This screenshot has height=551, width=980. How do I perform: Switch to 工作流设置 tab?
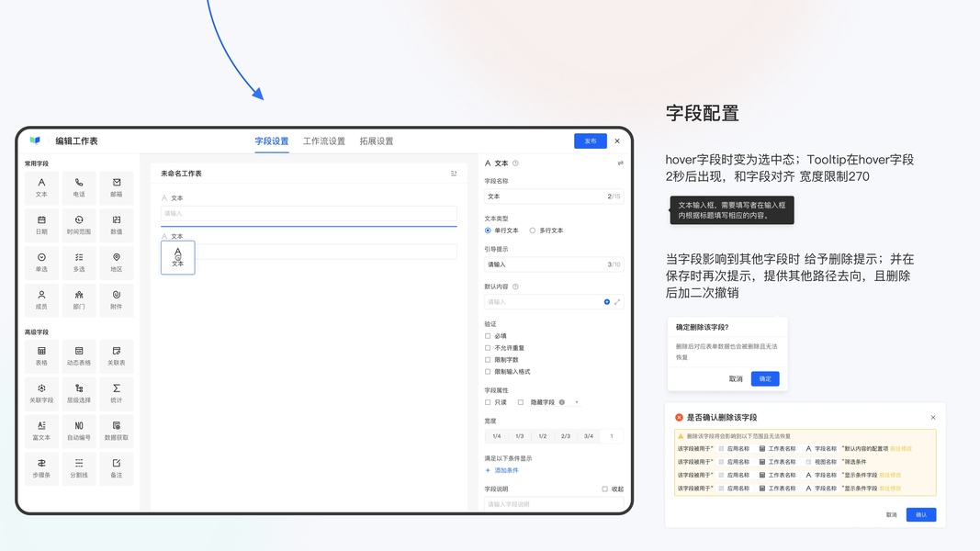pyautogui.click(x=324, y=141)
